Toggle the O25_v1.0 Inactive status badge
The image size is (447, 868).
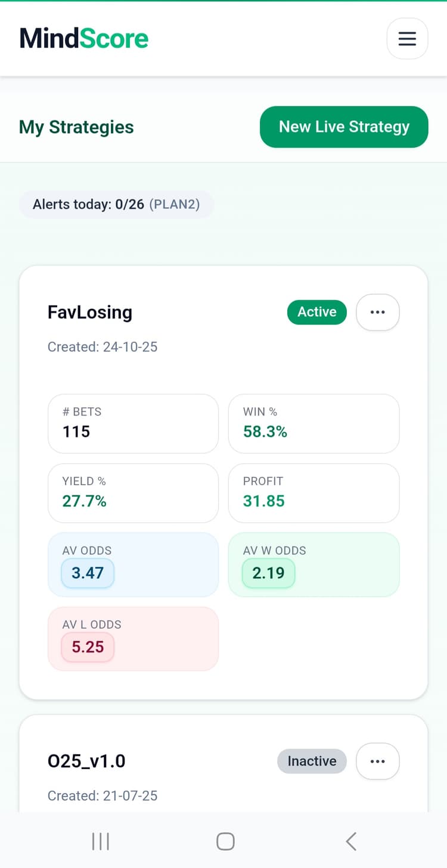click(x=312, y=761)
